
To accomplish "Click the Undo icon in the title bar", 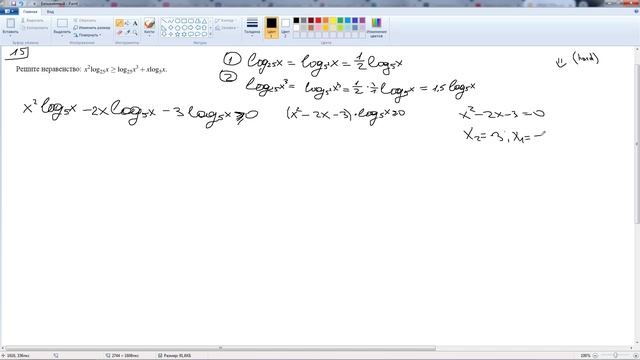I will point(21,3).
